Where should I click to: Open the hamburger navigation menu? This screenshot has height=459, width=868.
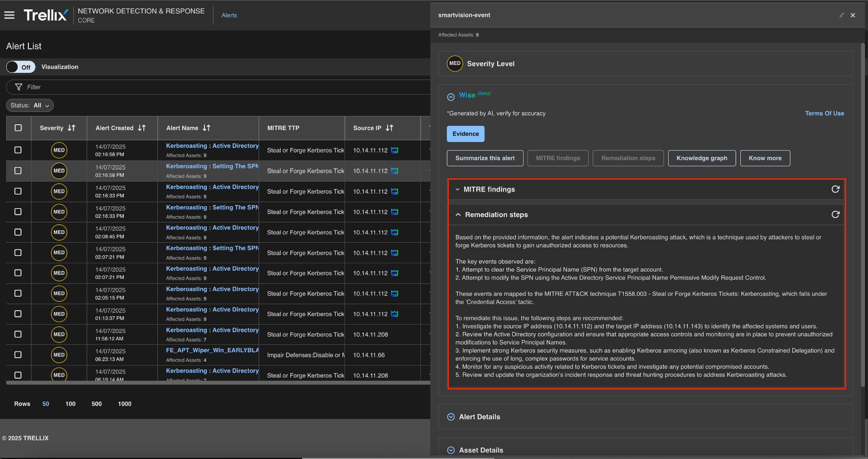pos(9,15)
